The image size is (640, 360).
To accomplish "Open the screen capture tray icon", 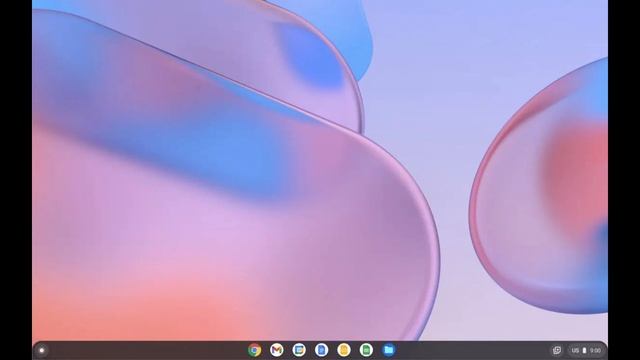I will coord(557,350).
